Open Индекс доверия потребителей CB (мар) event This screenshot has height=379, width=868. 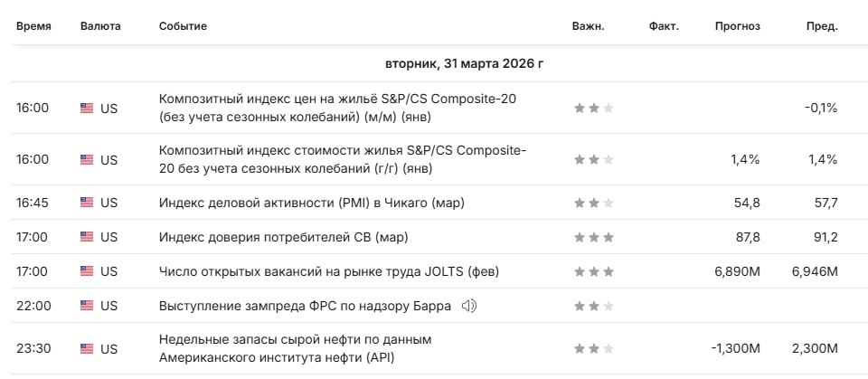coord(283,237)
